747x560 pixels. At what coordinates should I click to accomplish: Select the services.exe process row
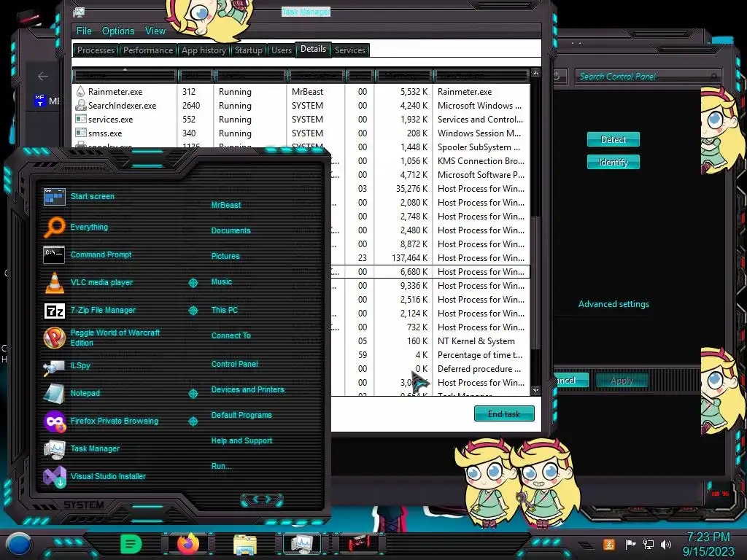pos(301,120)
